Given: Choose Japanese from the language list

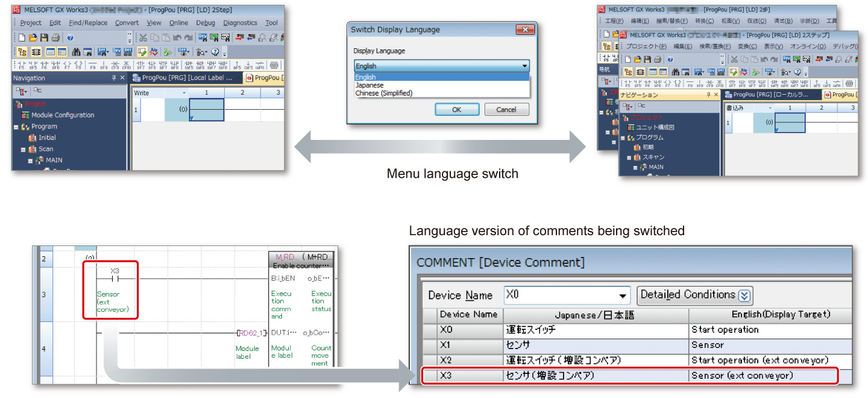Looking at the screenshot, I should click(370, 85).
